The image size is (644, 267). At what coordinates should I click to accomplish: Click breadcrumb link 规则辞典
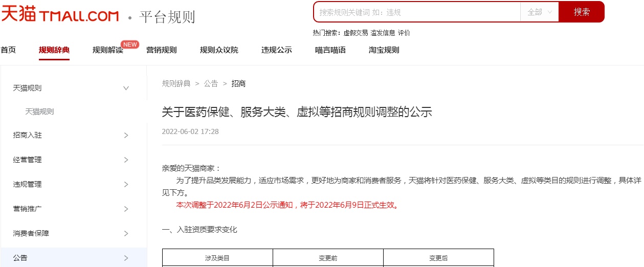coord(176,83)
